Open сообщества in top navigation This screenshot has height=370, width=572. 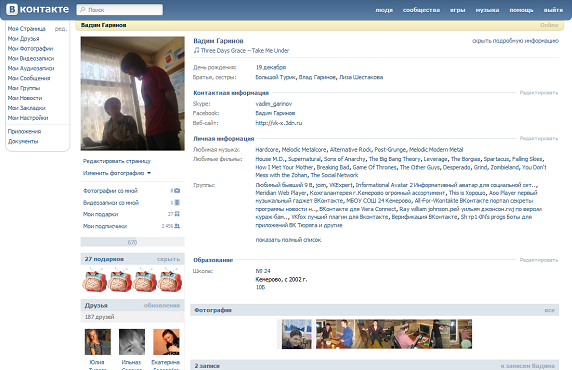point(421,10)
